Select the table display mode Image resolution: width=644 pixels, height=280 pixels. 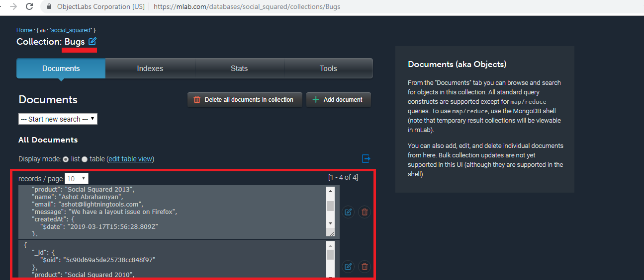pyautogui.click(x=85, y=159)
